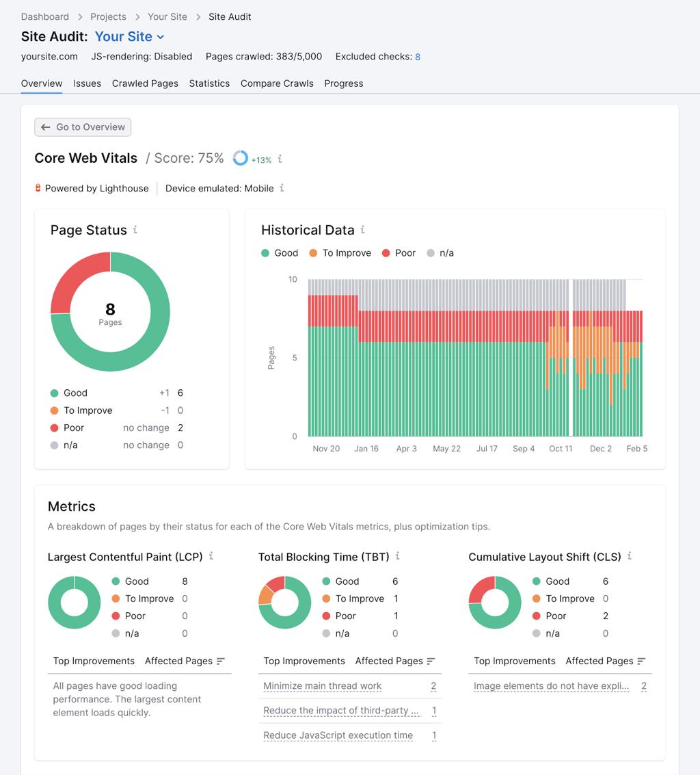Viewport: 700px width, 775px height.
Task: Open Projects breadcrumb link
Action: coord(108,17)
